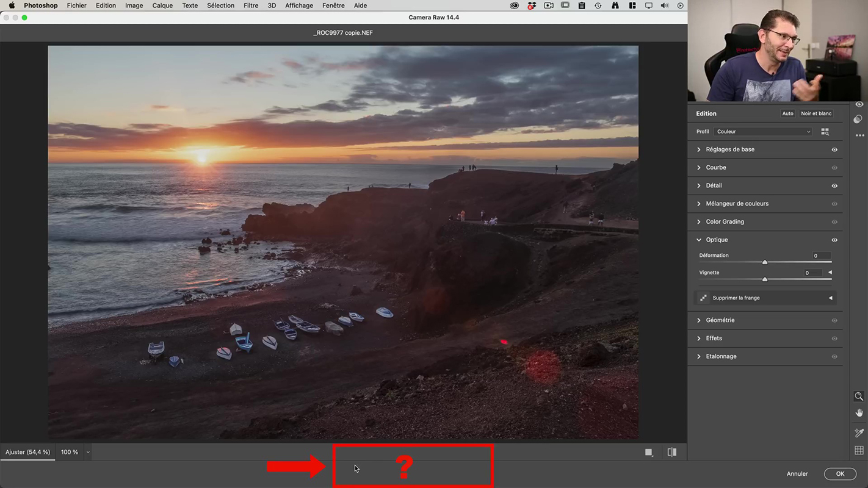
Task: Select the Zoom tool magnifier icon
Action: pos(859,396)
